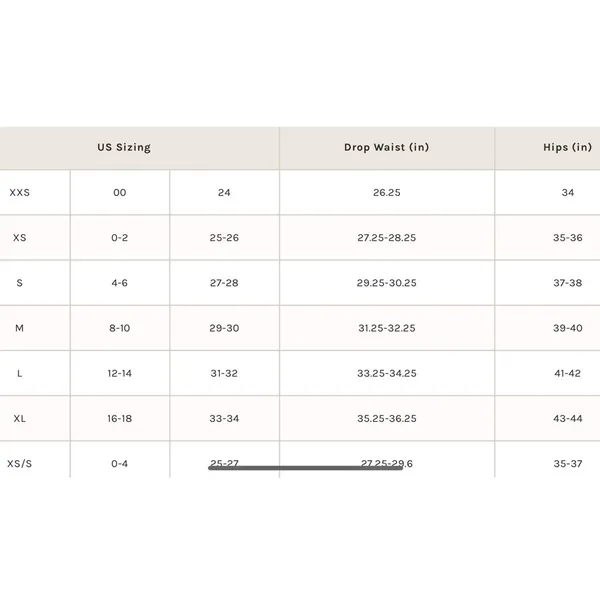The width and height of the screenshot is (600, 600).
Task: Select the 4-6 US size cell
Action: pos(120,283)
